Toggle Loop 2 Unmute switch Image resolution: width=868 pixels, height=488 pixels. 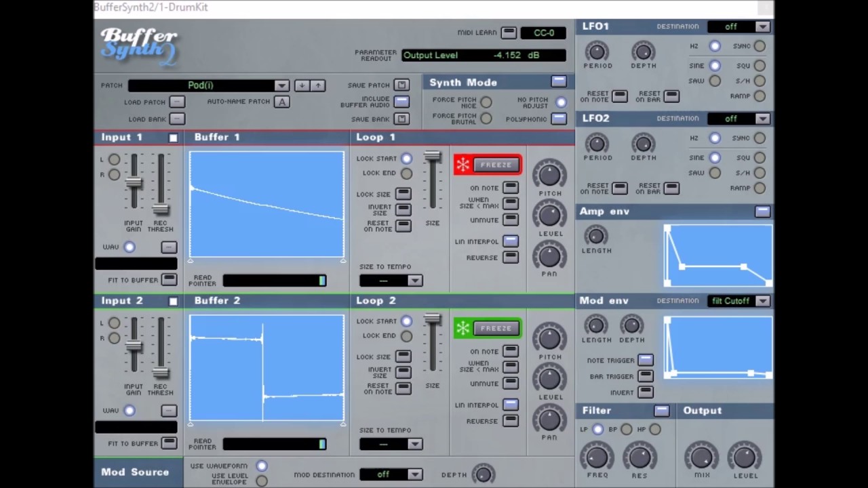[511, 383]
